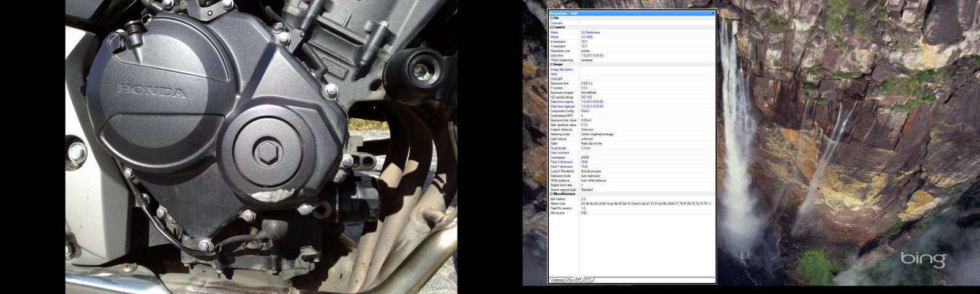Click the FlashPix version row
The width and height of the screenshot is (980, 294).
point(631,208)
